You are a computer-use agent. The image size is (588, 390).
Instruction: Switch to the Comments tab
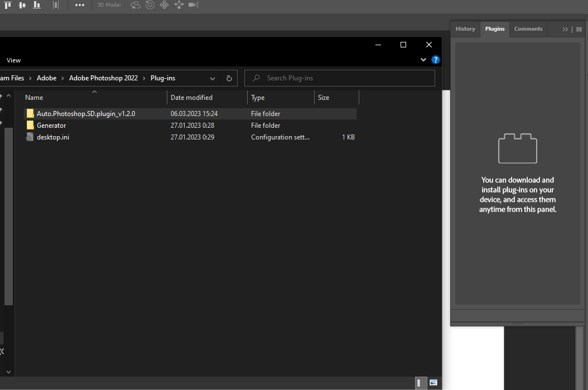pyautogui.click(x=528, y=29)
